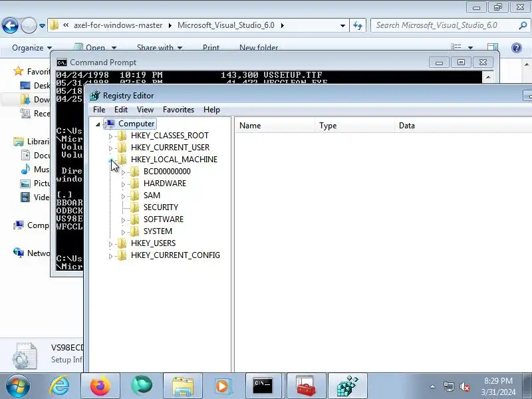Refresh the Explorer folder view
Viewport: 532px width, 399px height.
coord(358,25)
